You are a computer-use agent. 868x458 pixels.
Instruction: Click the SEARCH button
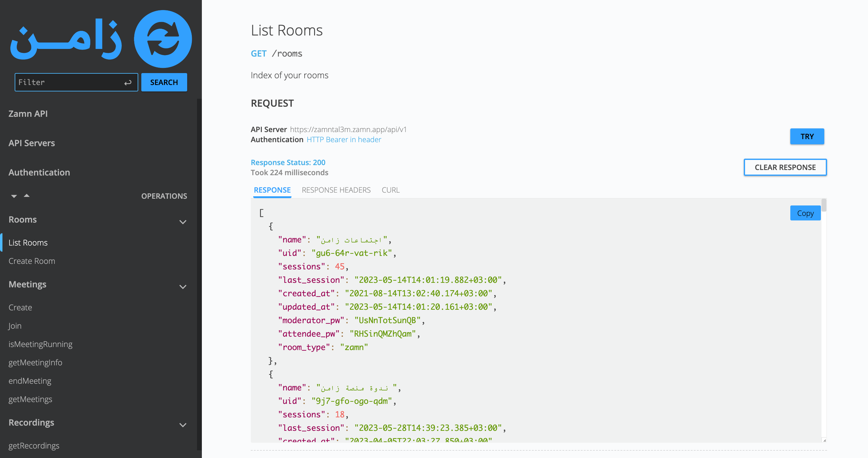point(164,82)
